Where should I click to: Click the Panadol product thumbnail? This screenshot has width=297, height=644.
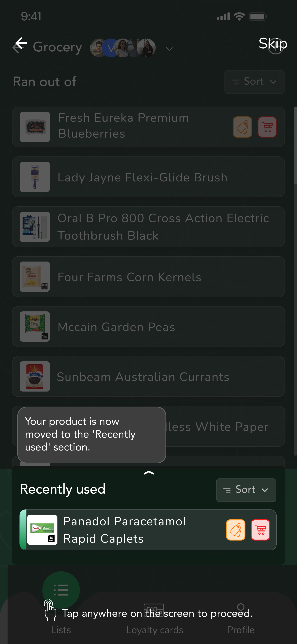click(42, 530)
